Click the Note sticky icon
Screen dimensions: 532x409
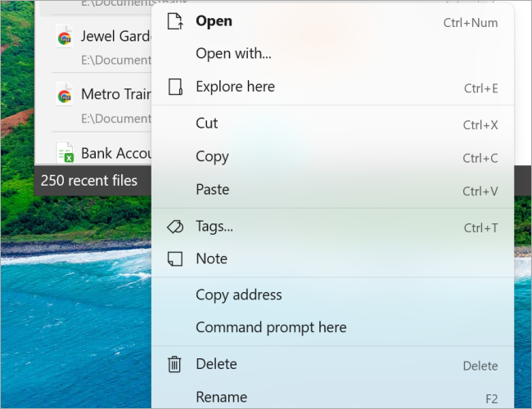(x=175, y=258)
